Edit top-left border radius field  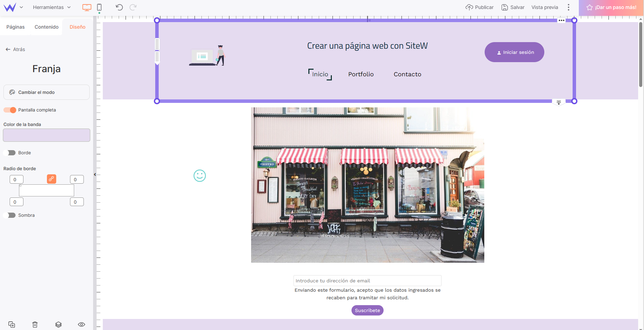pos(17,179)
